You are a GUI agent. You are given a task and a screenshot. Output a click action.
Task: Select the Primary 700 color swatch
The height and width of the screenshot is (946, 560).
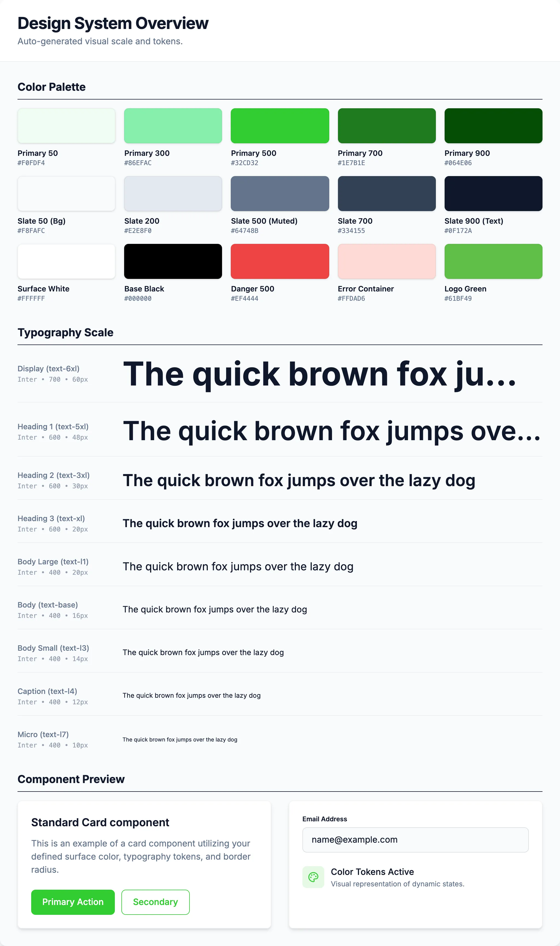point(387,126)
